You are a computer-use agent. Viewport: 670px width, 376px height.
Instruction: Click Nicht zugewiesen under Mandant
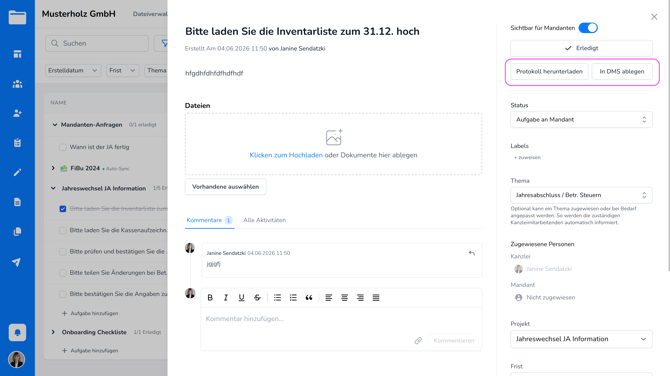point(545,297)
